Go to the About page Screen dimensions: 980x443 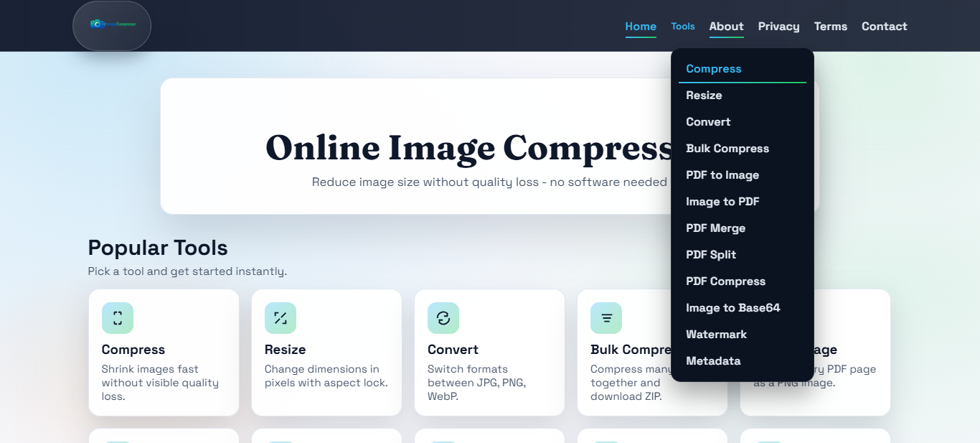click(726, 26)
